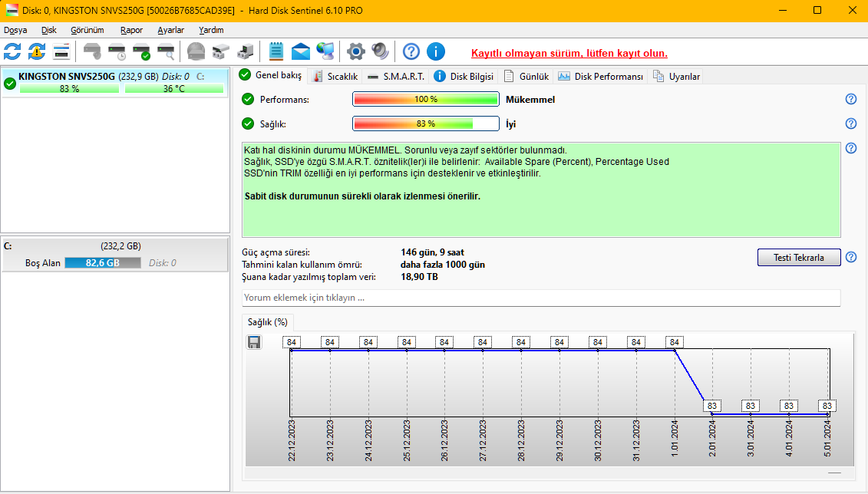
Task: Click the toolbar question mark help icon
Action: click(x=411, y=51)
